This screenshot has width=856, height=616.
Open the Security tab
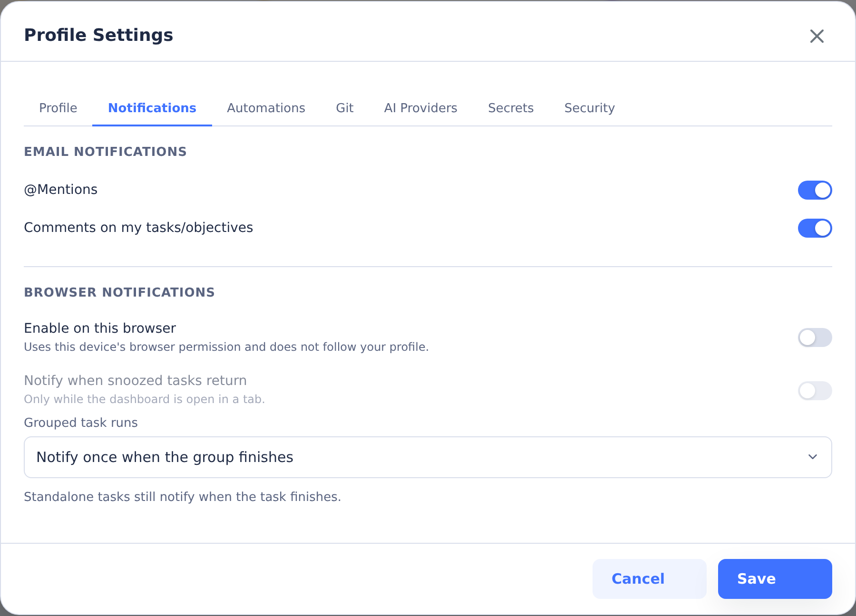point(590,108)
